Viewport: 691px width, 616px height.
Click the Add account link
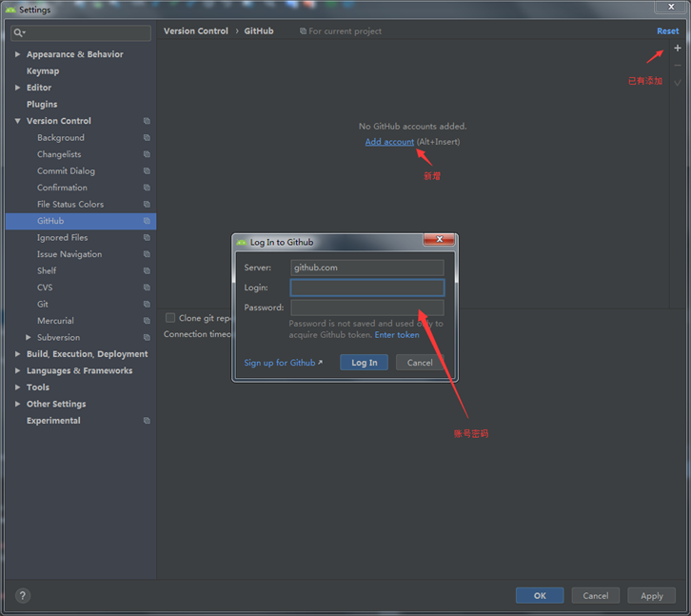(389, 142)
